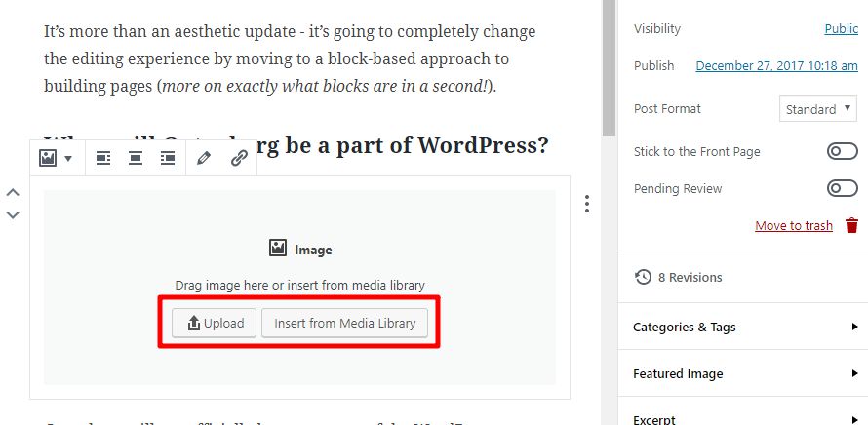The height and width of the screenshot is (425, 868).
Task: Move block down with the down arrow
Action: [13, 214]
